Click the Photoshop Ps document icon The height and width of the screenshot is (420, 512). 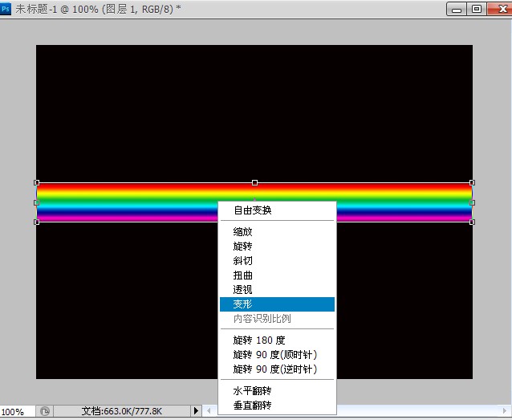tap(6, 9)
